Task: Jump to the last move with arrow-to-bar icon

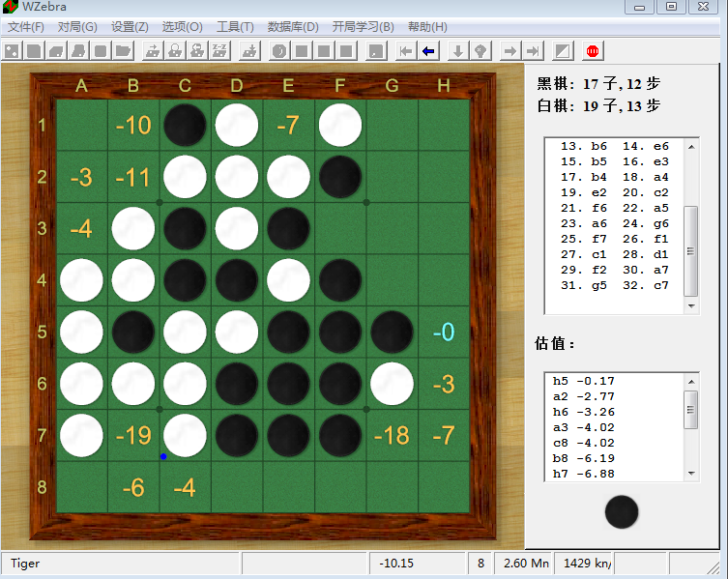Action: (533, 50)
